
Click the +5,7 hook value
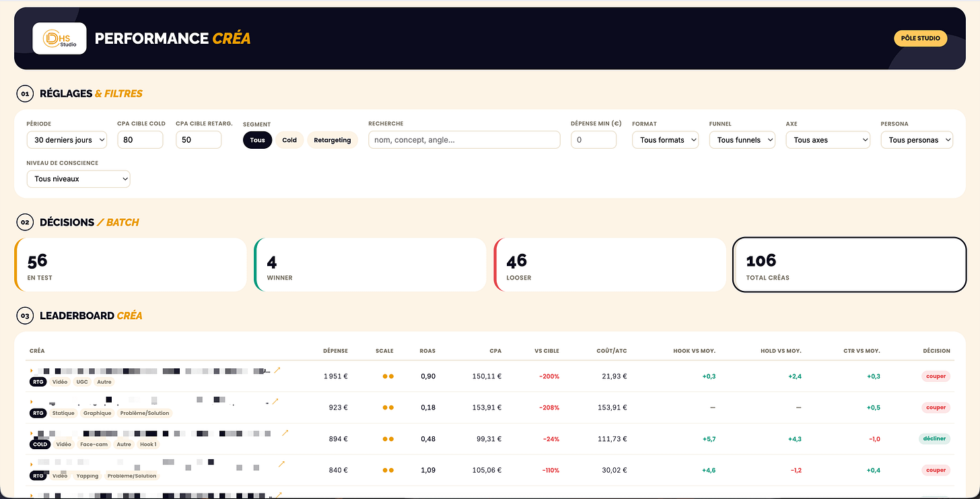[x=709, y=439]
